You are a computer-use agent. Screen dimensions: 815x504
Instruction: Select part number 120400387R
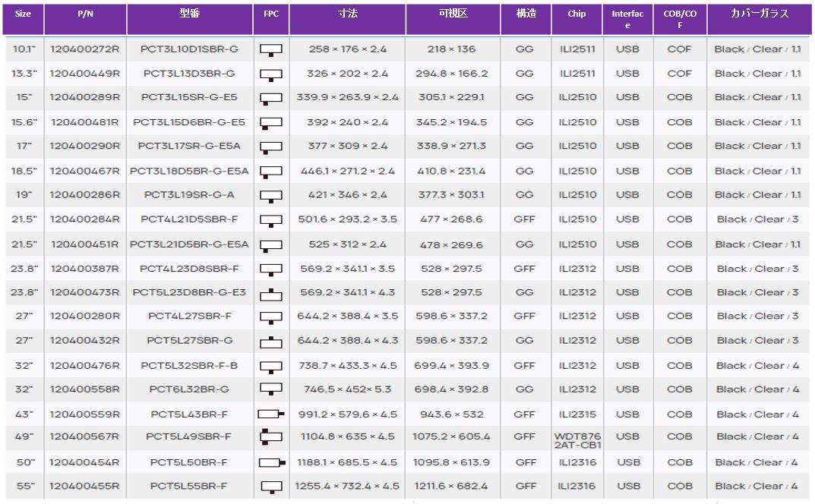click(x=85, y=269)
